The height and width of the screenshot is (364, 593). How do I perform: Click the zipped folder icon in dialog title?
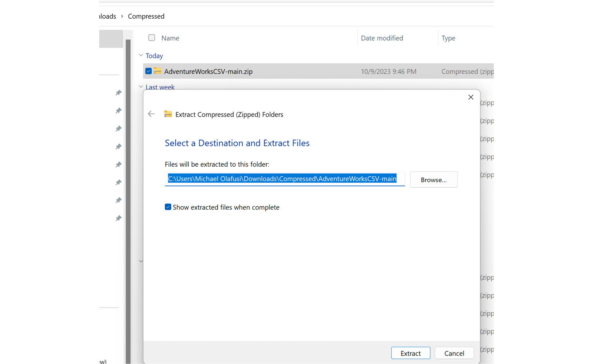click(x=168, y=114)
